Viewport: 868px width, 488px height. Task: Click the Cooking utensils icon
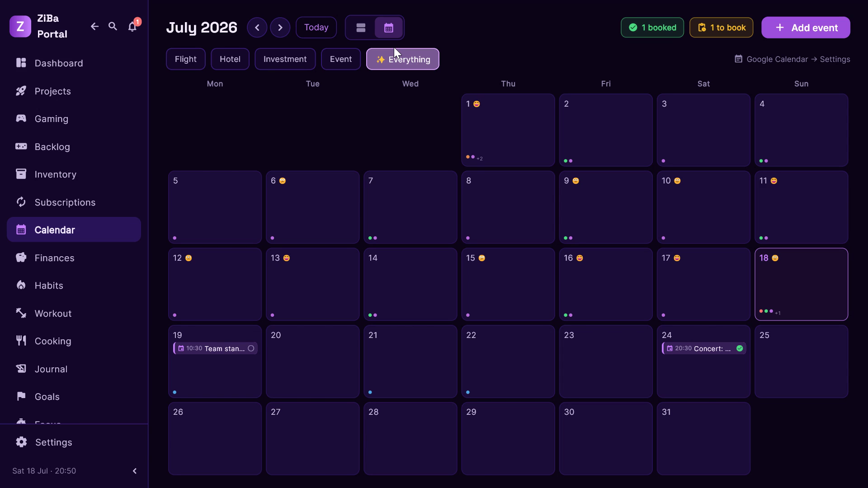(x=21, y=341)
